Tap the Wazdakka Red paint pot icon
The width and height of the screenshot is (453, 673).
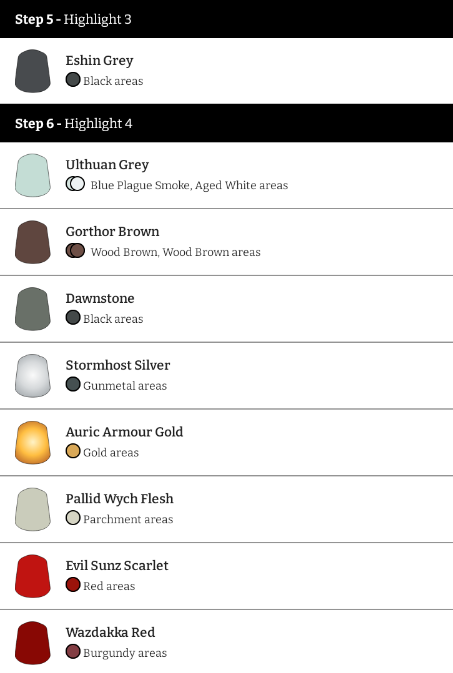pyautogui.click(x=33, y=643)
